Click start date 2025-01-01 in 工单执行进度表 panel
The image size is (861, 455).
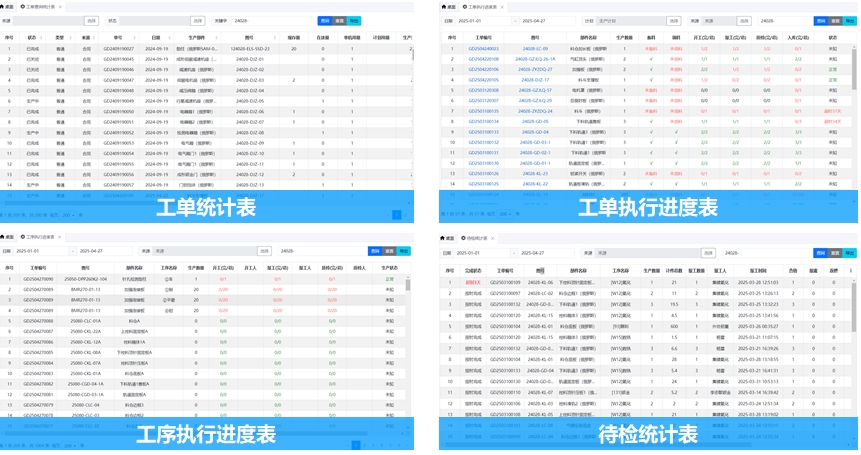click(x=483, y=21)
